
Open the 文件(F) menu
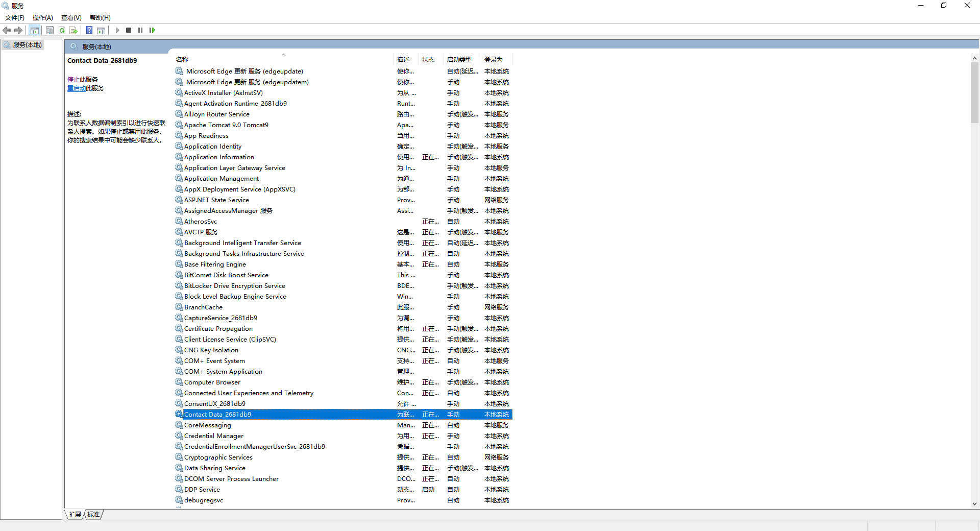coord(15,18)
